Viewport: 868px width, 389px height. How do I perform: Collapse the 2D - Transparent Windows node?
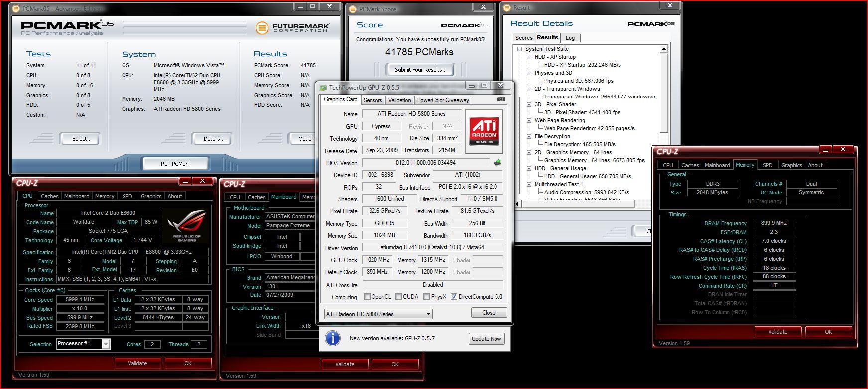(529, 89)
